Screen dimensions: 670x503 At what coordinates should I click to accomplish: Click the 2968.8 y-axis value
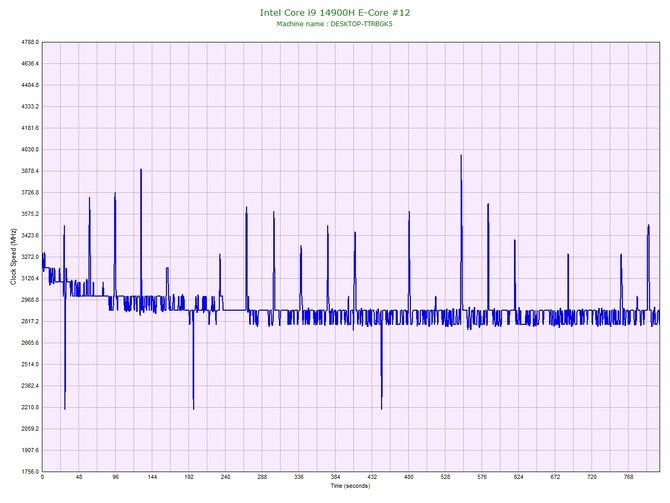[x=30, y=300]
